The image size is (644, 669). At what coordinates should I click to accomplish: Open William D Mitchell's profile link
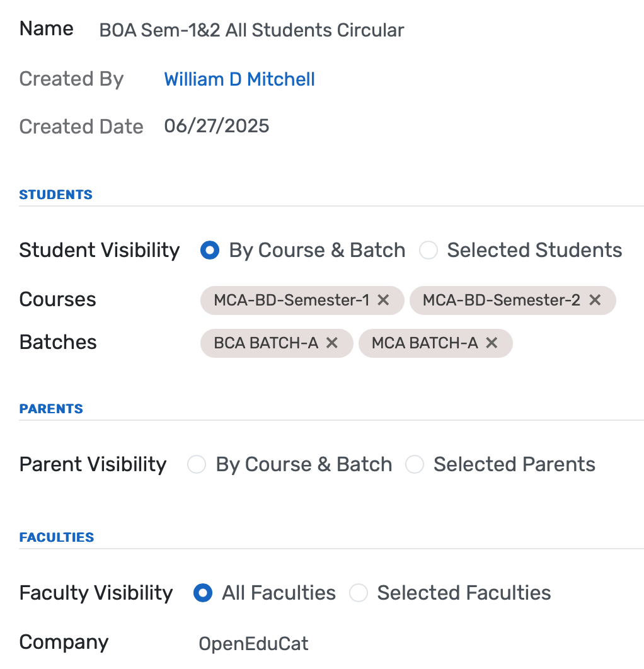[x=239, y=79]
